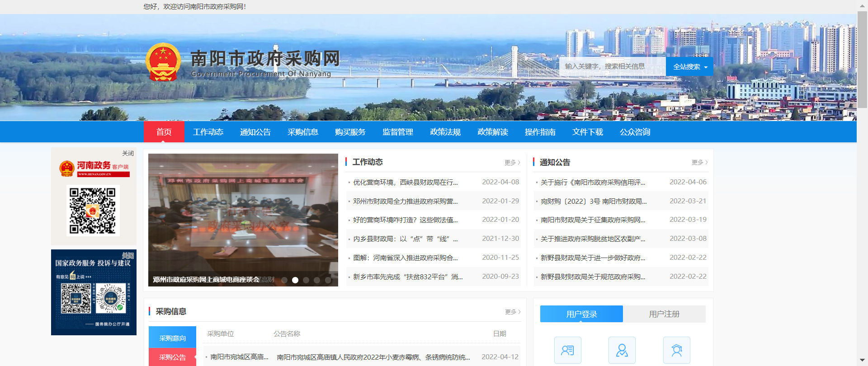This screenshot has height=366, width=868.
Task: Click the third user login icon
Action: click(677, 350)
